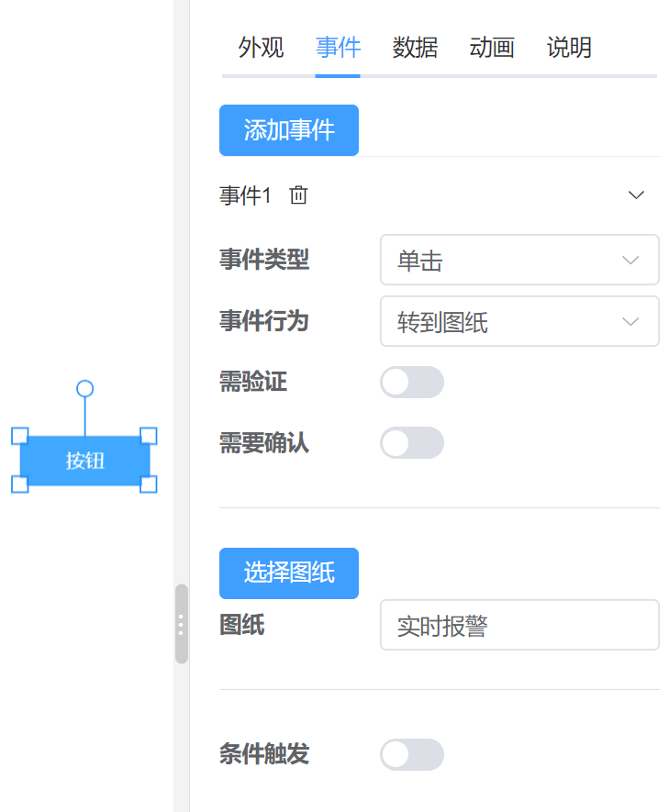
Task: Collapse the 事件1 section chevron
Action: click(x=636, y=195)
